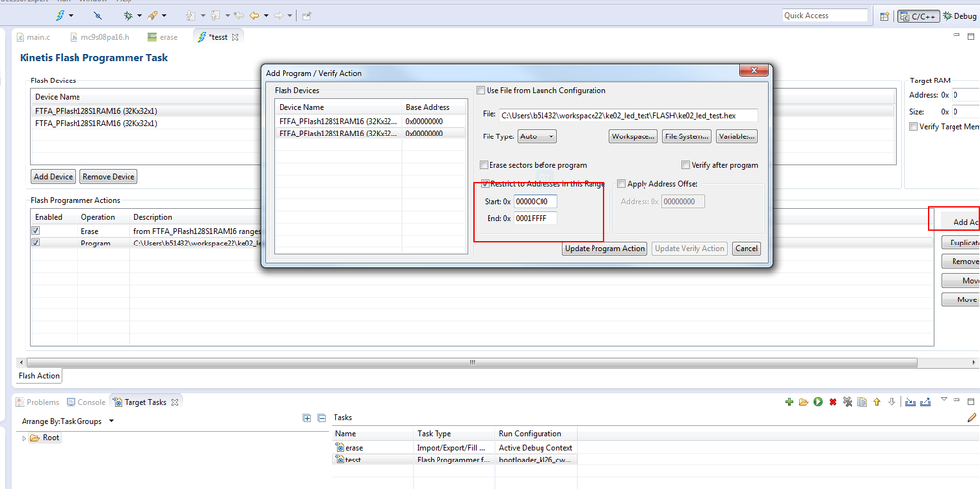Click the Open Perspective icon
The width and height of the screenshot is (980, 489).
tap(885, 16)
